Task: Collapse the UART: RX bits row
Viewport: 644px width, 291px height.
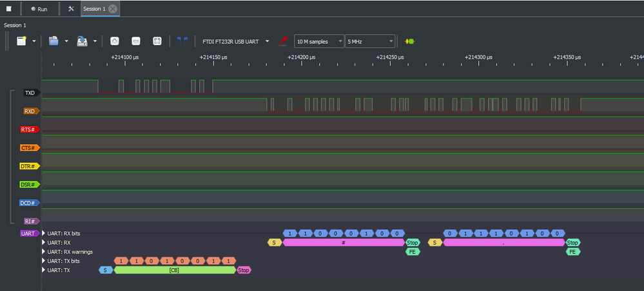Action: 44,234
